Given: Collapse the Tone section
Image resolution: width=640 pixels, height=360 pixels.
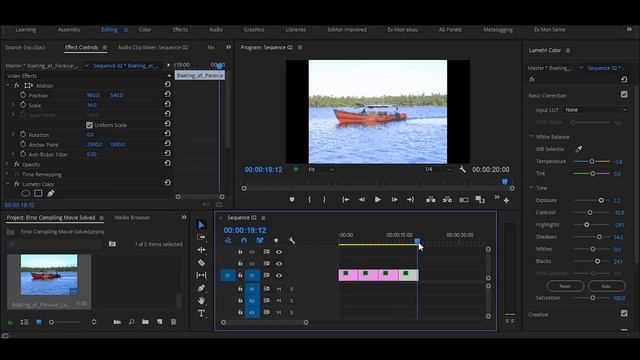Looking at the screenshot, I should [x=531, y=187].
